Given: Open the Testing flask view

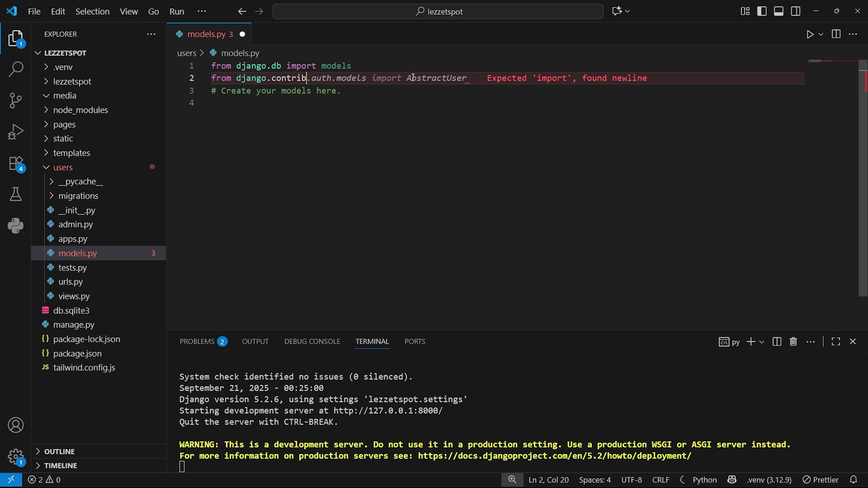Looking at the screenshot, I should tap(16, 194).
